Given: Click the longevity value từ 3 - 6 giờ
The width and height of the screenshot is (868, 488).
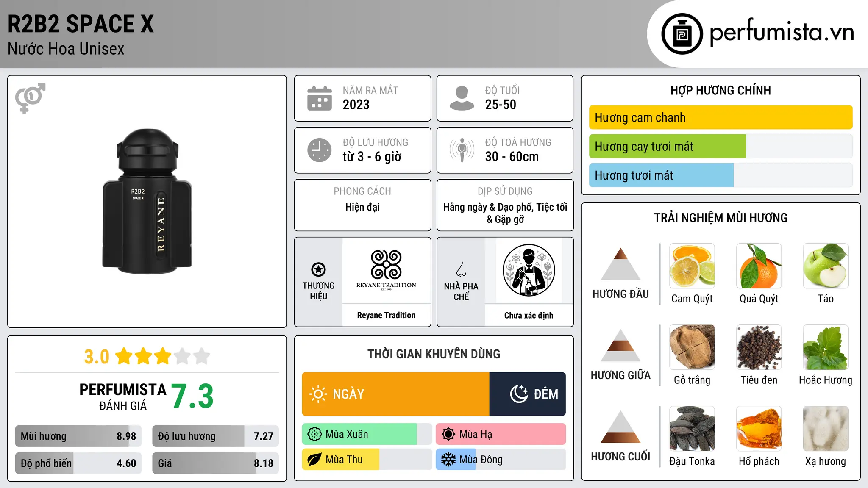Looking at the screenshot, I should (372, 157).
